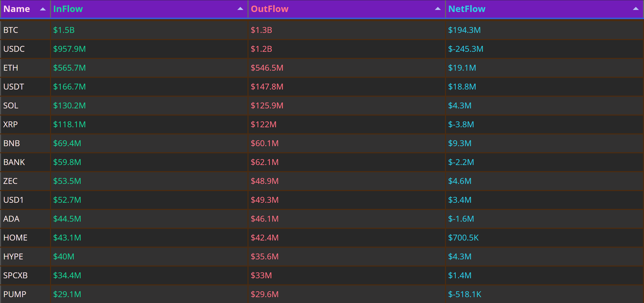Click USDC outflow value $1.2B
The height and width of the screenshot is (303, 644).
[x=261, y=49]
